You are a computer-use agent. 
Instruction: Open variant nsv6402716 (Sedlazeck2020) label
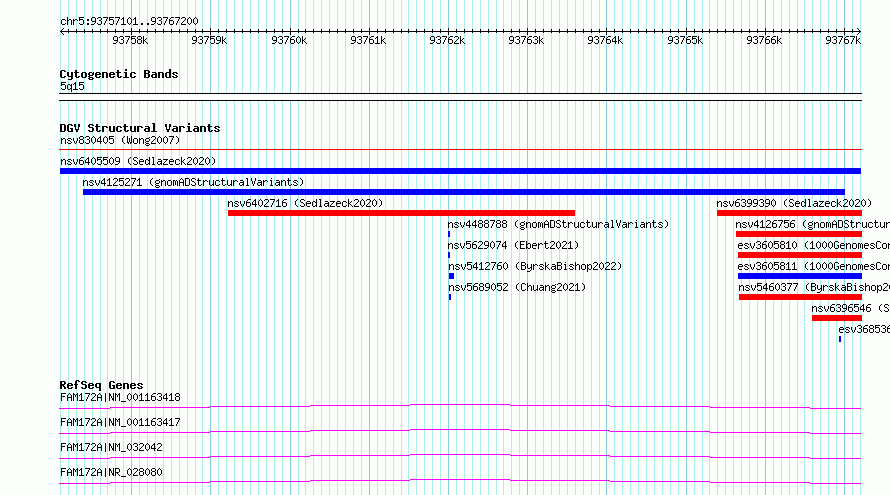point(305,203)
